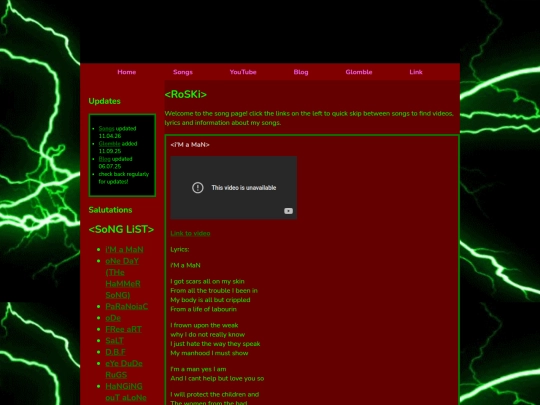The width and height of the screenshot is (540, 405).
Task: Click lyric 'From a life of labourin'
Action: click(204, 309)
